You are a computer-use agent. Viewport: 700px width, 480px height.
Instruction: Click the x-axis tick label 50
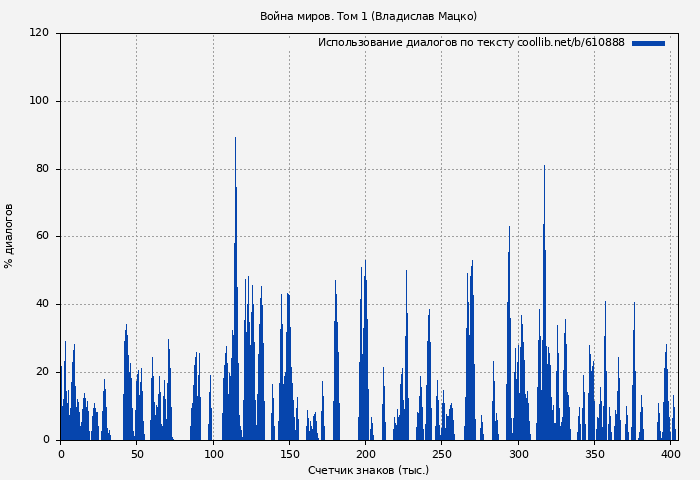137,454
